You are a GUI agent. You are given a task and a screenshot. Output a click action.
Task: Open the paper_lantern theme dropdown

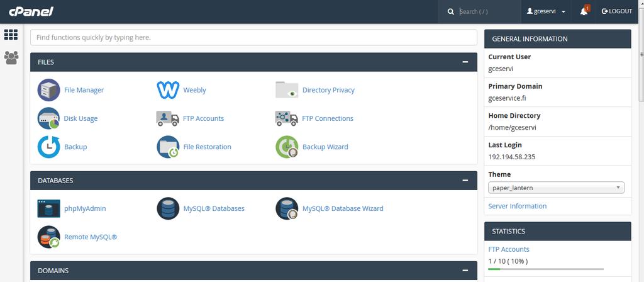556,188
